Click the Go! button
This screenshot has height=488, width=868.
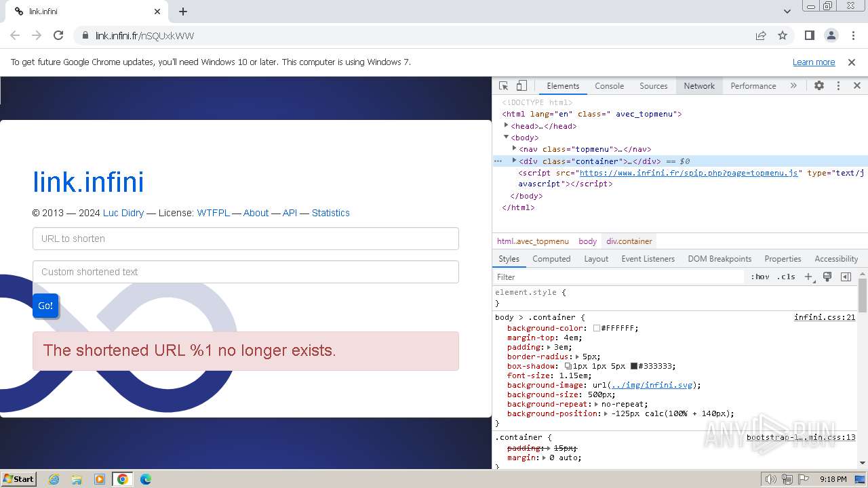pyautogui.click(x=45, y=306)
